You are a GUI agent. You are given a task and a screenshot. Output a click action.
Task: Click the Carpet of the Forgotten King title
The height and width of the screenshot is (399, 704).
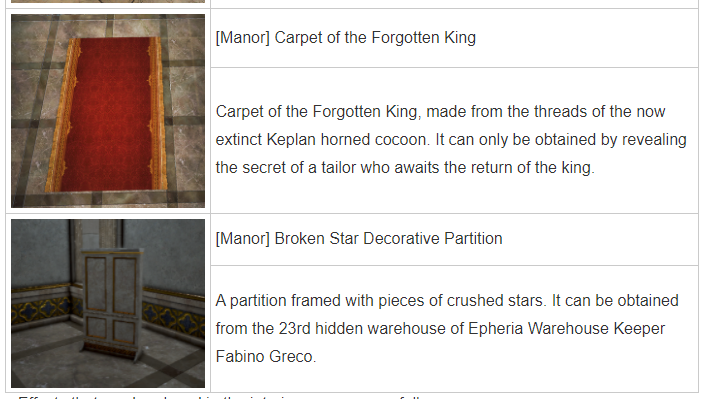pos(346,37)
